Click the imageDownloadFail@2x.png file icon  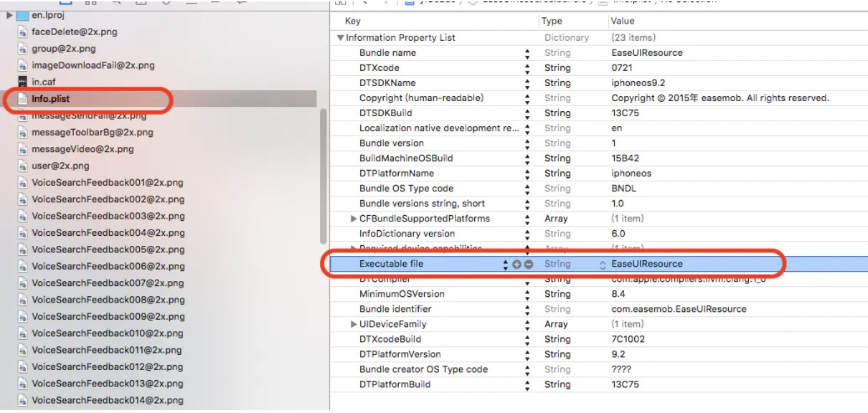(x=22, y=65)
